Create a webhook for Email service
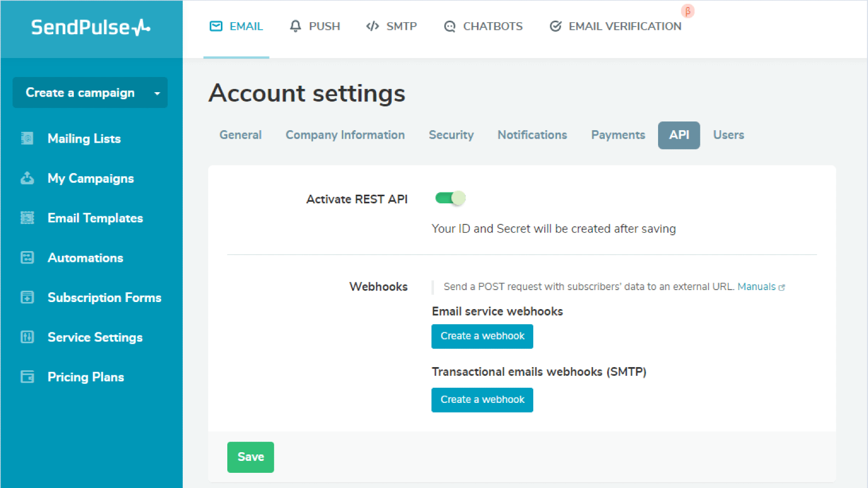The height and width of the screenshot is (488, 868). 482,336
